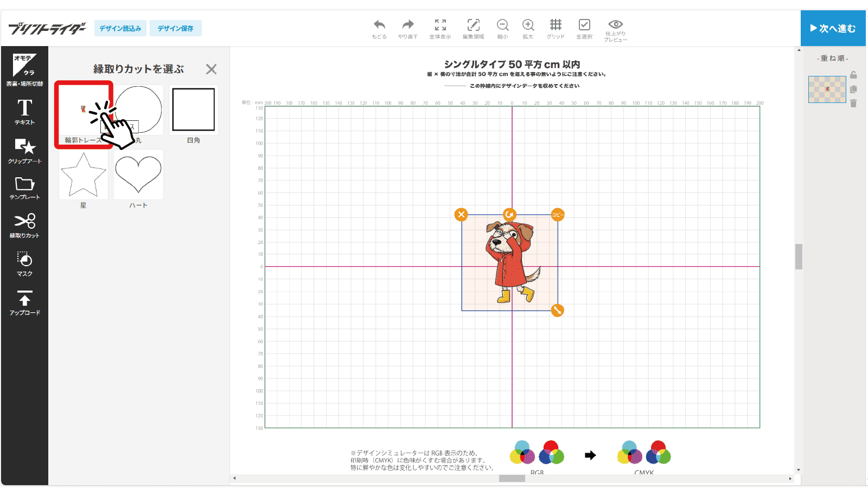The width and height of the screenshot is (868, 496).
Task: Close the 縁取りカットを選ぶ panel
Action: pos(211,69)
